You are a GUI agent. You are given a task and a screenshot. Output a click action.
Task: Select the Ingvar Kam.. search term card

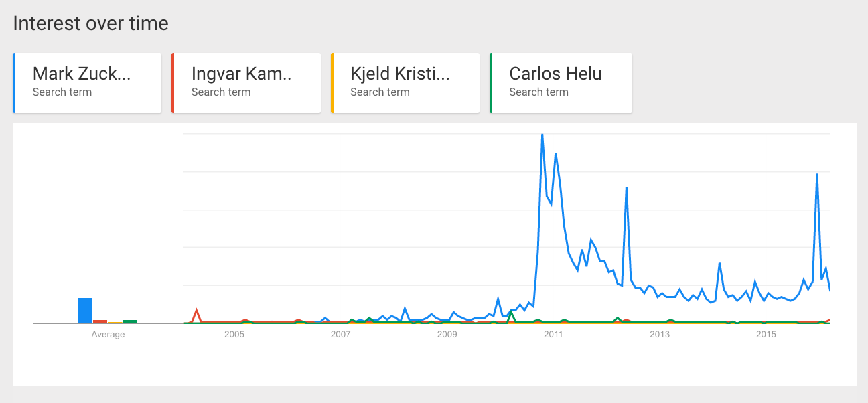click(246, 83)
